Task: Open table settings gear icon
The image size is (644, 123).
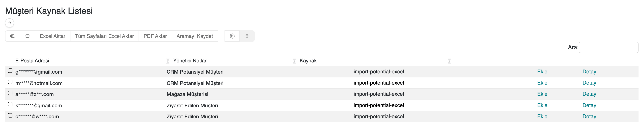Action: [232, 36]
